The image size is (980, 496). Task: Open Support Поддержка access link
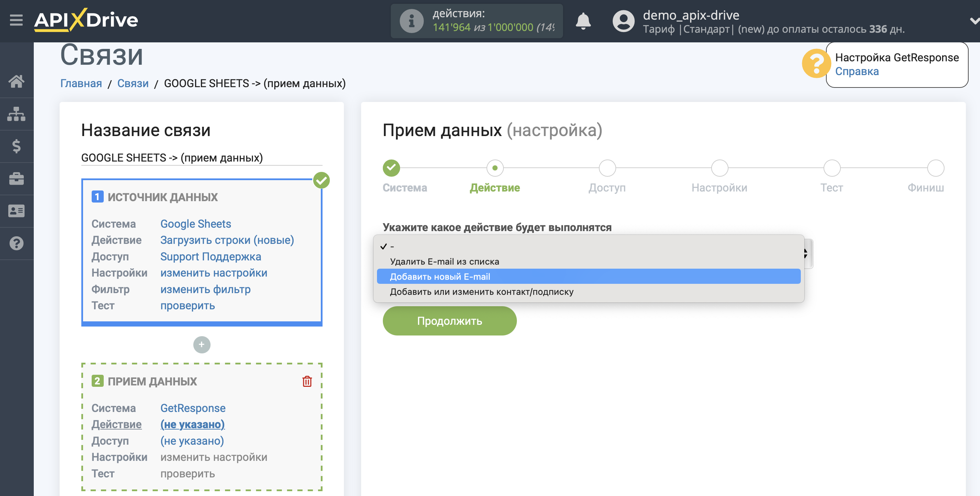tap(211, 256)
